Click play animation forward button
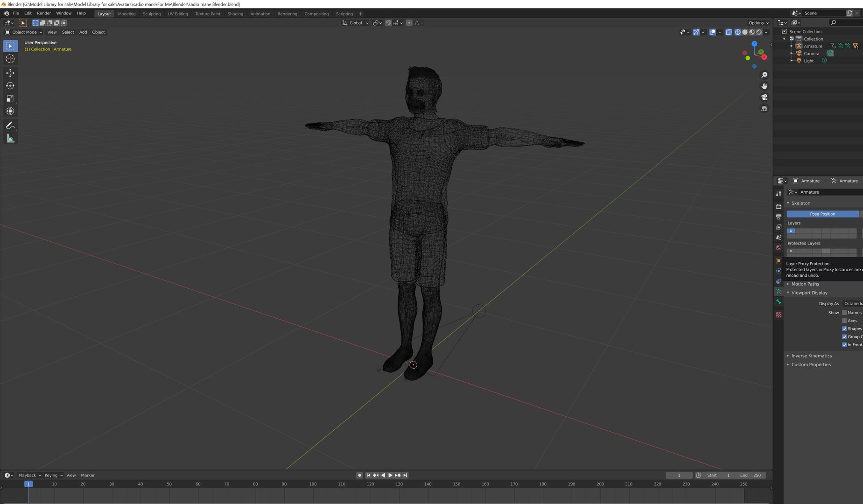Image resolution: width=863 pixels, height=504 pixels. [390, 476]
